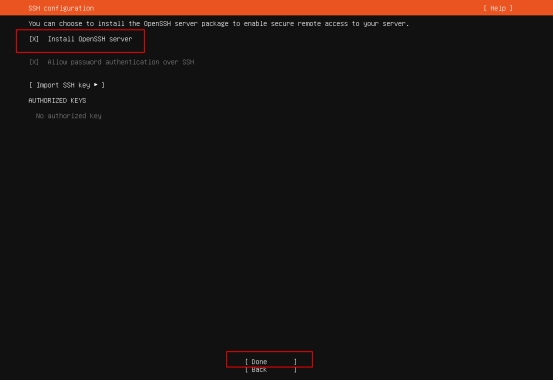Select the 'No authorized key' entry
553x381 pixels.
pyautogui.click(x=68, y=116)
